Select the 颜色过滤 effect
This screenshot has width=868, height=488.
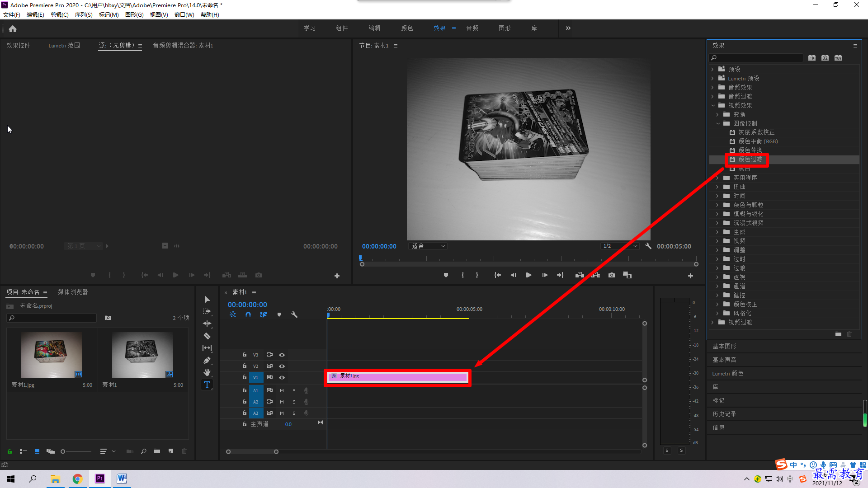pyautogui.click(x=750, y=160)
